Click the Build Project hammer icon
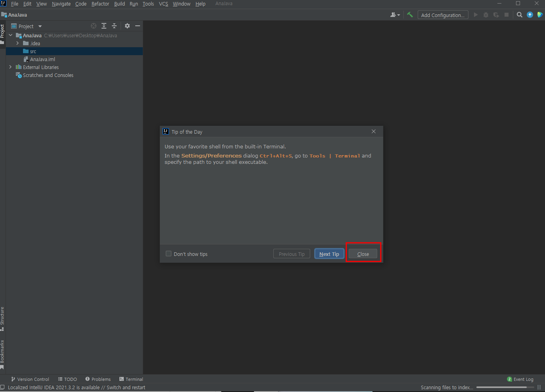 click(x=410, y=15)
